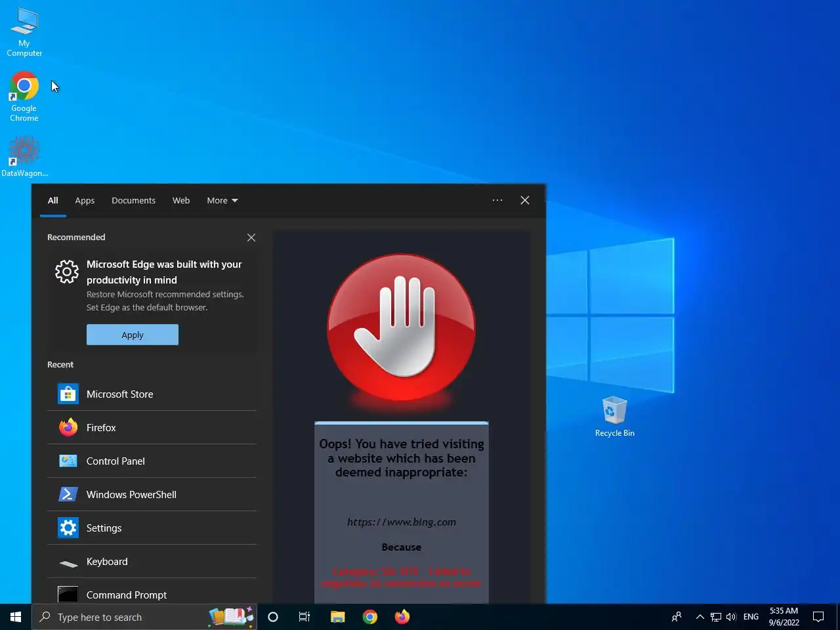Click the 'Oops! You have tried visiting' message
The width and height of the screenshot is (840, 630).
coord(402,458)
